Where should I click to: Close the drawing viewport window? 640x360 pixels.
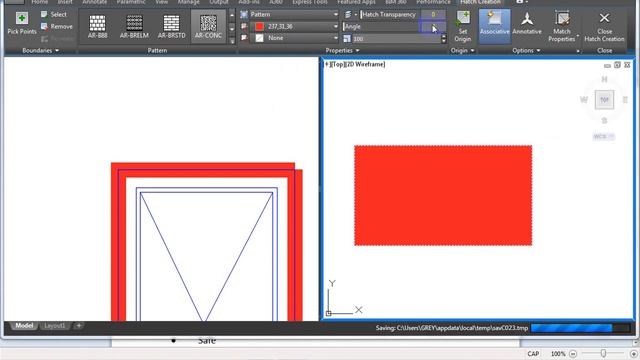coord(627,65)
